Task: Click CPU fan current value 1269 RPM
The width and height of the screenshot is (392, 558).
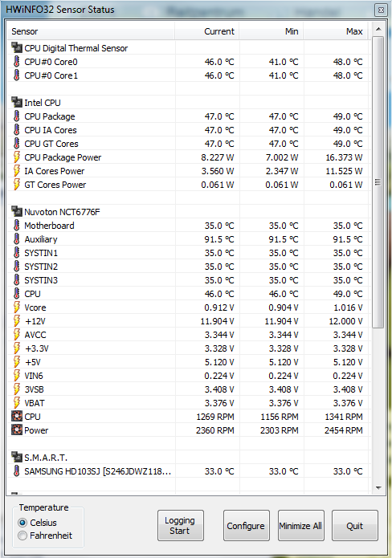Action: pos(215,417)
